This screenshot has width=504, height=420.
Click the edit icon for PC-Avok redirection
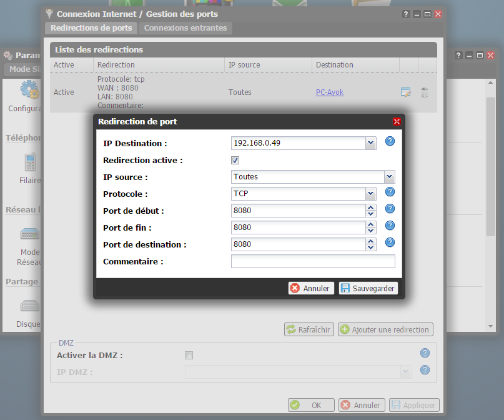pyautogui.click(x=406, y=92)
